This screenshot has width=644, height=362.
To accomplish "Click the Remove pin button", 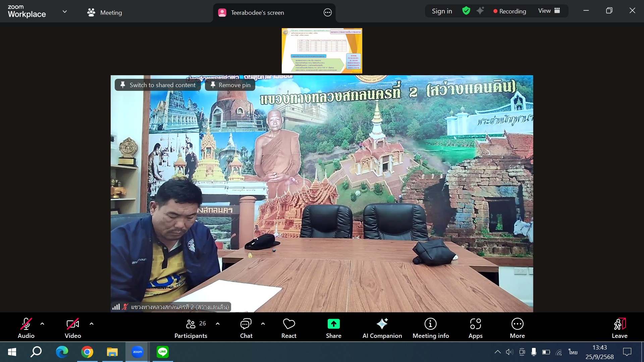I will click(230, 85).
